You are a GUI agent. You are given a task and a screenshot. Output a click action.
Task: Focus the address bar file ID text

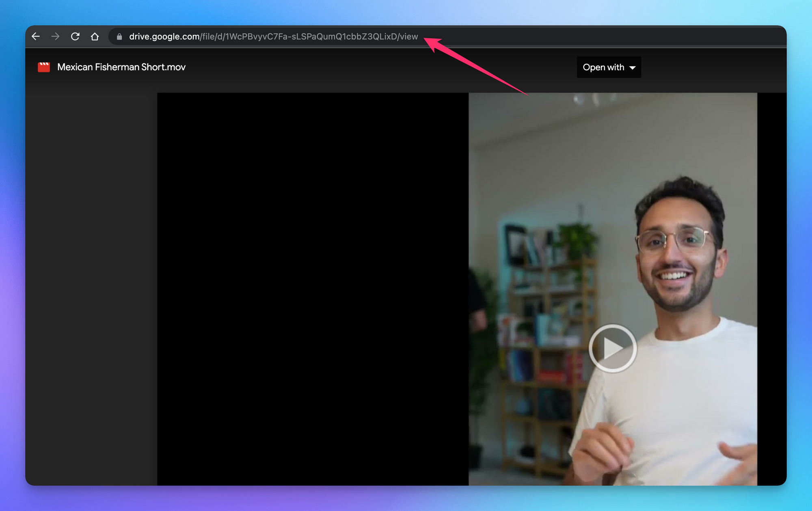pyautogui.click(x=311, y=37)
